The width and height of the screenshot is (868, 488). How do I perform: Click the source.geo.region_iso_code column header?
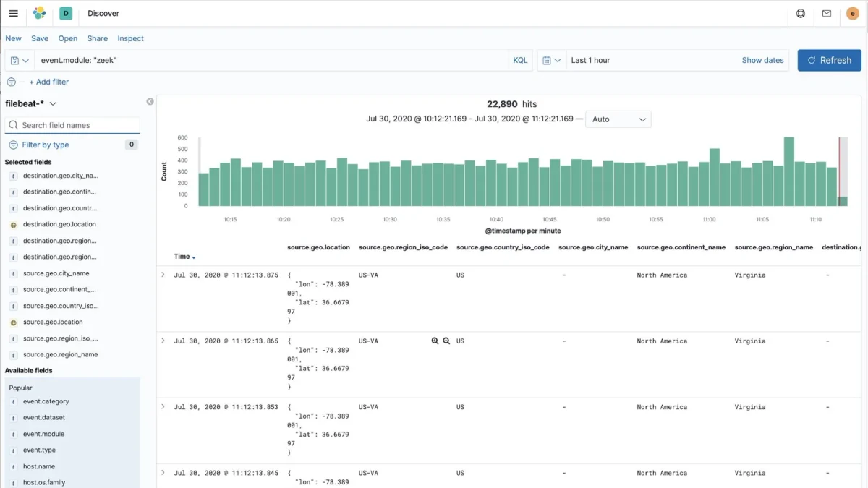403,247
